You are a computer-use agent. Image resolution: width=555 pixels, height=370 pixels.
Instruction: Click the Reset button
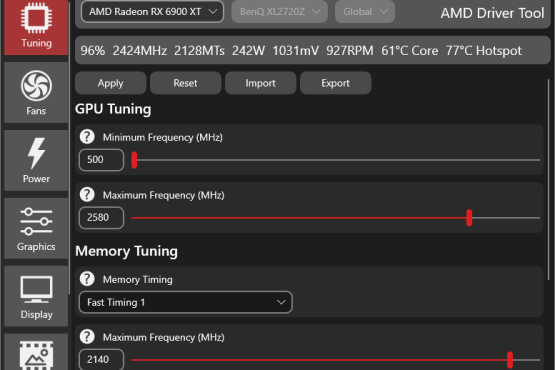(x=185, y=83)
